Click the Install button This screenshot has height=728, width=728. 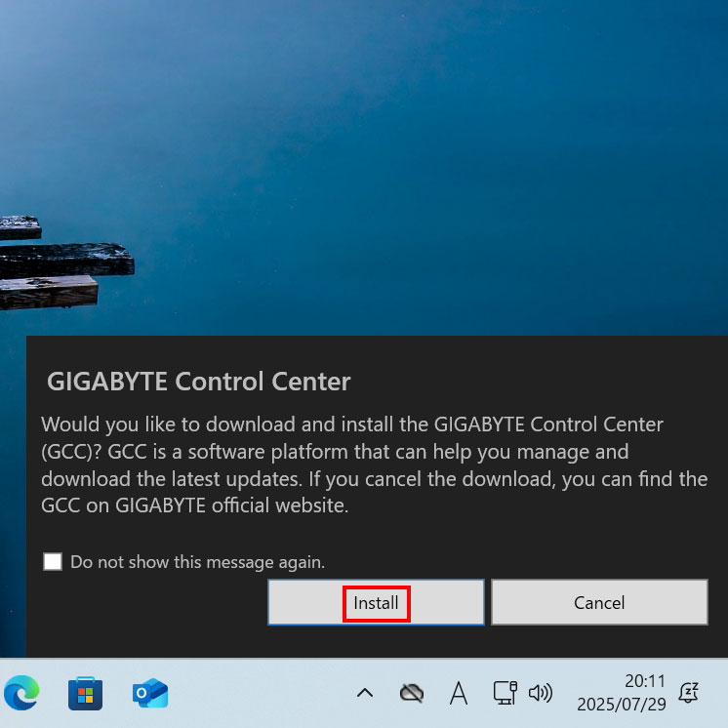pyautogui.click(x=376, y=602)
